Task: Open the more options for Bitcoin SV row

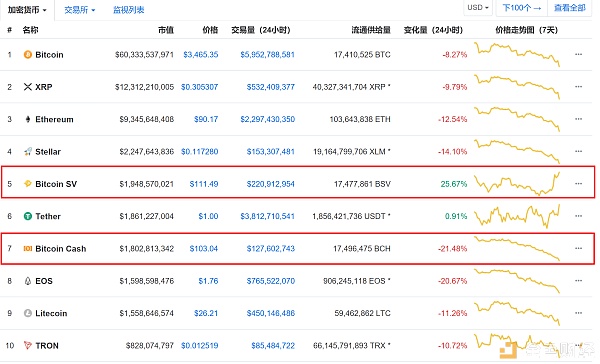Action: tap(578, 184)
